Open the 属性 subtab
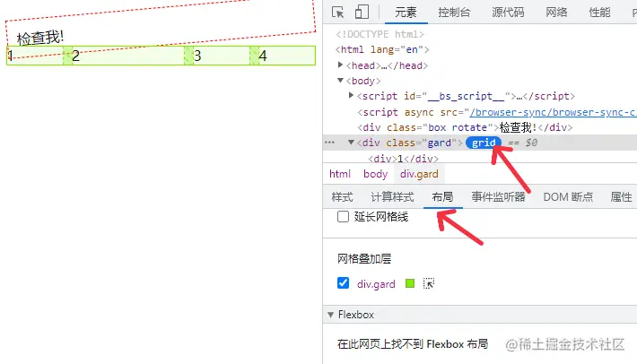The width and height of the screenshot is (637, 364). (x=621, y=197)
